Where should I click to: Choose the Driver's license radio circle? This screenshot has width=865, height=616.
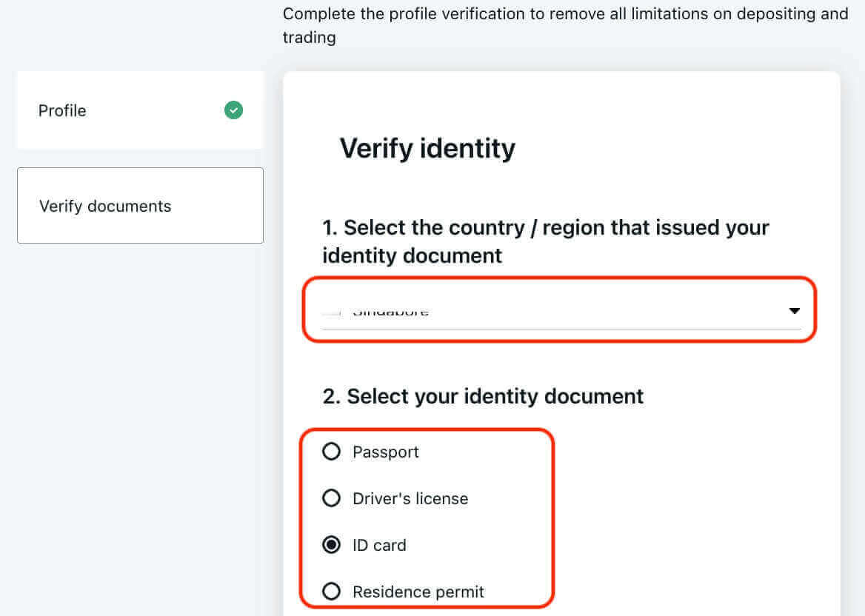331,498
